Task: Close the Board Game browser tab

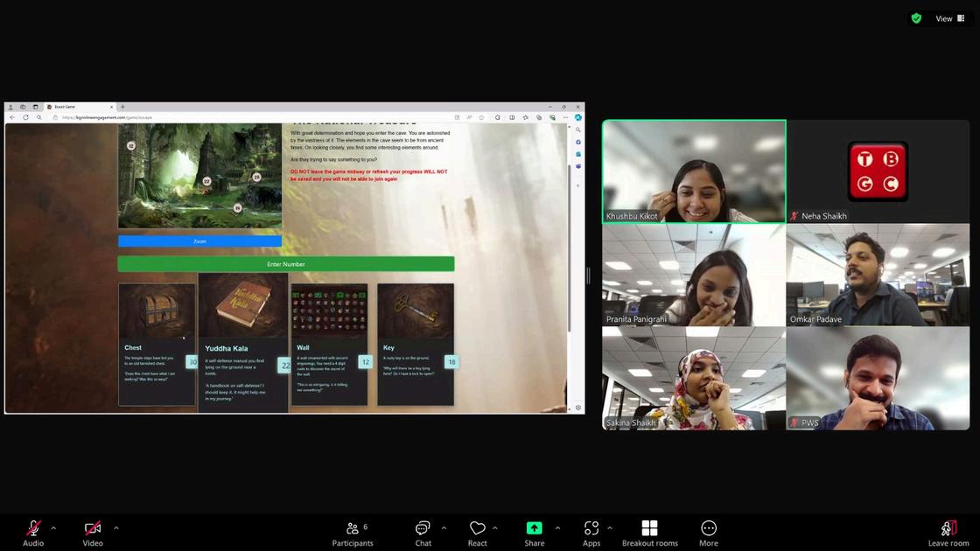Action: pos(111,107)
